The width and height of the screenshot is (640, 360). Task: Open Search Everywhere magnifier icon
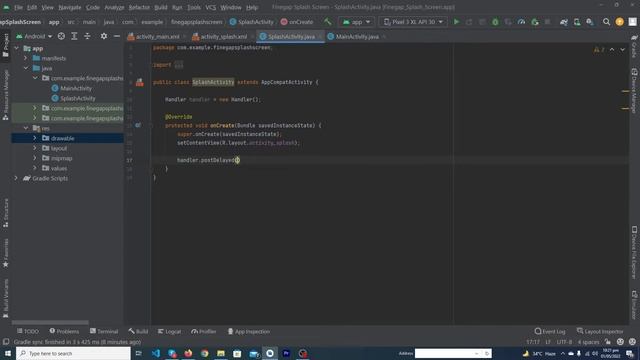tap(607, 22)
